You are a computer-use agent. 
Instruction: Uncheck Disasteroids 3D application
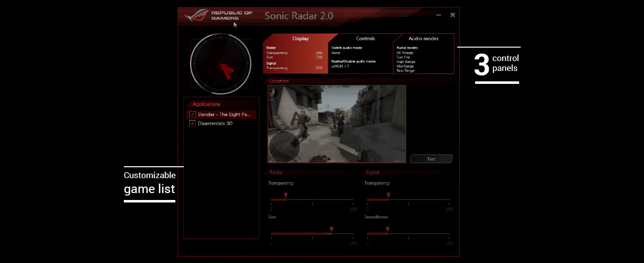point(193,123)
